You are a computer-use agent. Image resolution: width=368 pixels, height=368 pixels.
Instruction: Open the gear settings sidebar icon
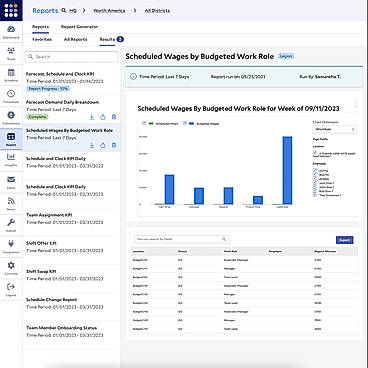(11, 265)
